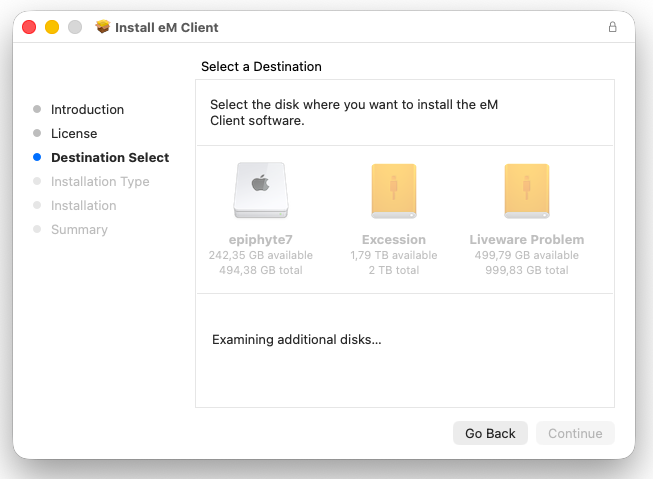Click the package icon beside window title
Screen dimensions: 653x479
pos(102,27)
